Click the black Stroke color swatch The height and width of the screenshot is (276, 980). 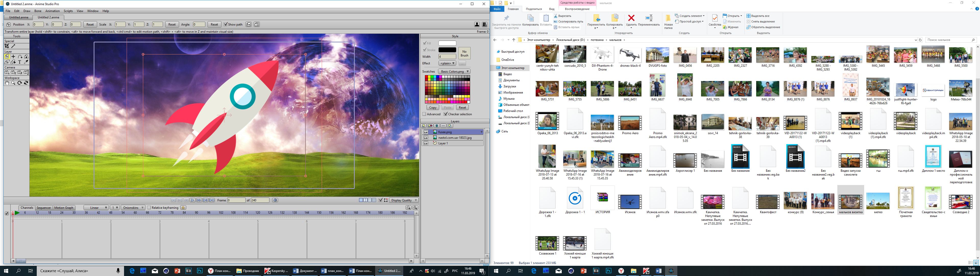pos(447,50)
